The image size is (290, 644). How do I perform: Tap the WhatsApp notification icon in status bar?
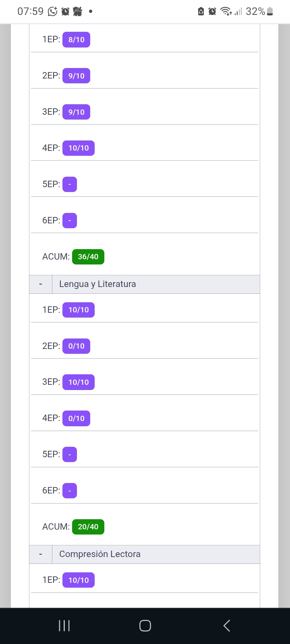[x=52, y=12]
